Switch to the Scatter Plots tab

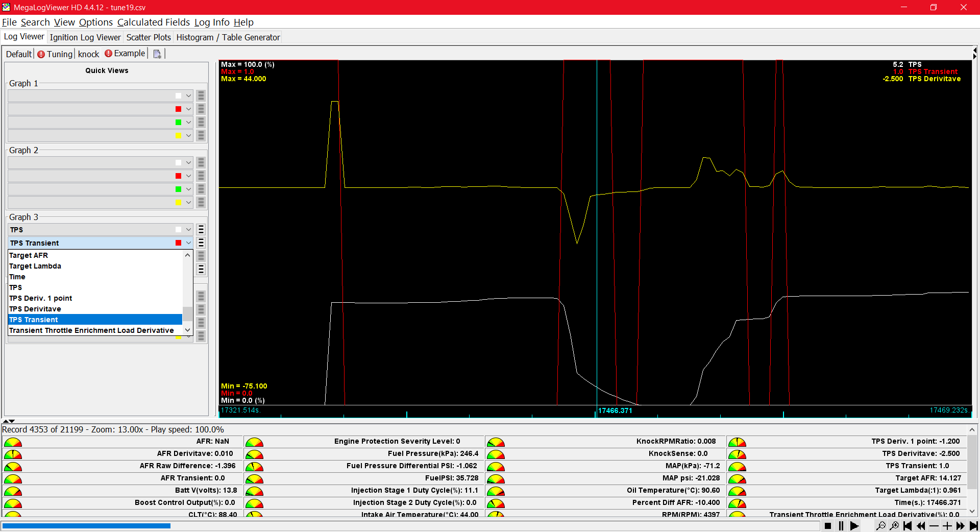click(x=149, y=37)
